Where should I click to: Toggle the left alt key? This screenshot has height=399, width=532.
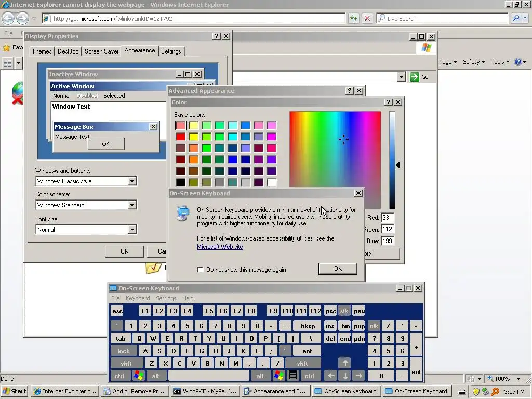(155, 376)
